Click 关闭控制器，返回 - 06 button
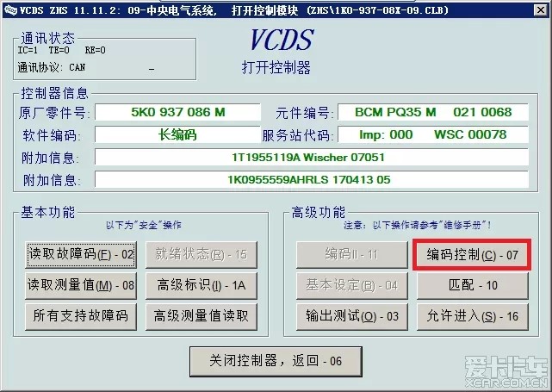The image size is (552, 392). (x=276, y=361)
